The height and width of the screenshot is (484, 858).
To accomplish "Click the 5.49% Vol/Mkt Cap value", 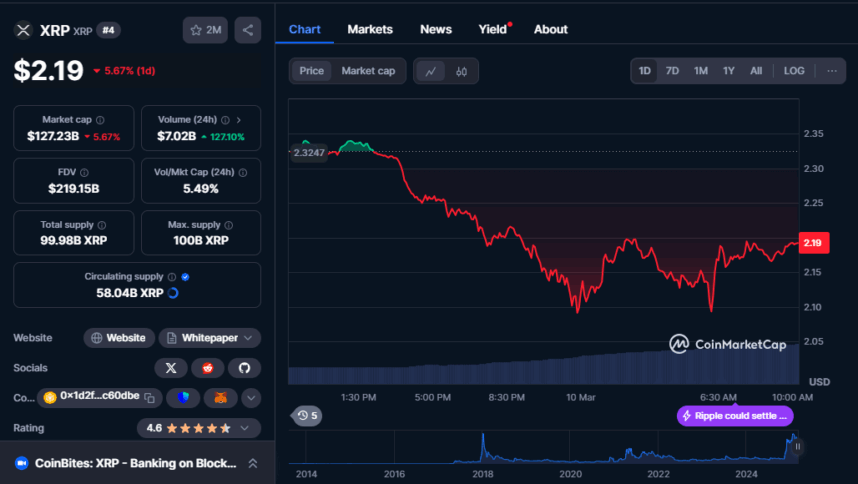I will tap(201, 189).
